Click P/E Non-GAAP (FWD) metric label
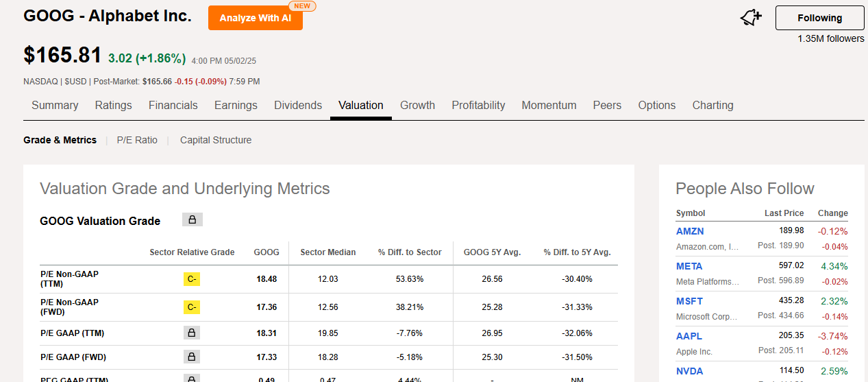Viewport: 868px width, 382px height. coord(69,307)
